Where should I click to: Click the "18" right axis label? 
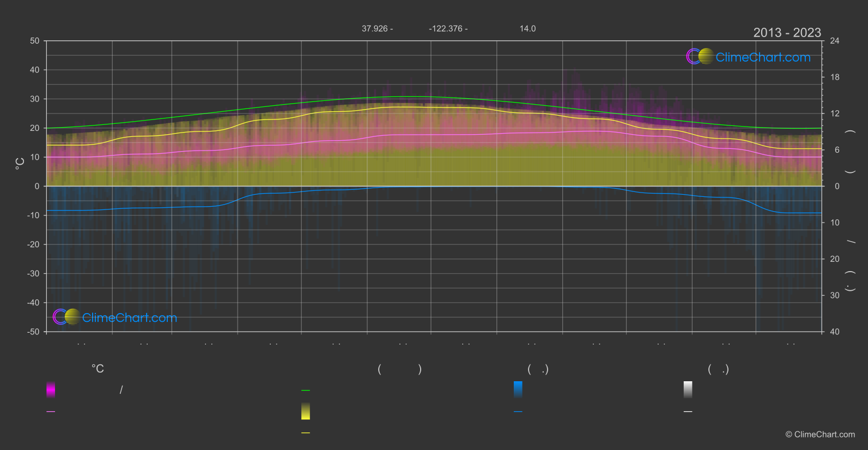pyautogui.click(x=835, y=77)
